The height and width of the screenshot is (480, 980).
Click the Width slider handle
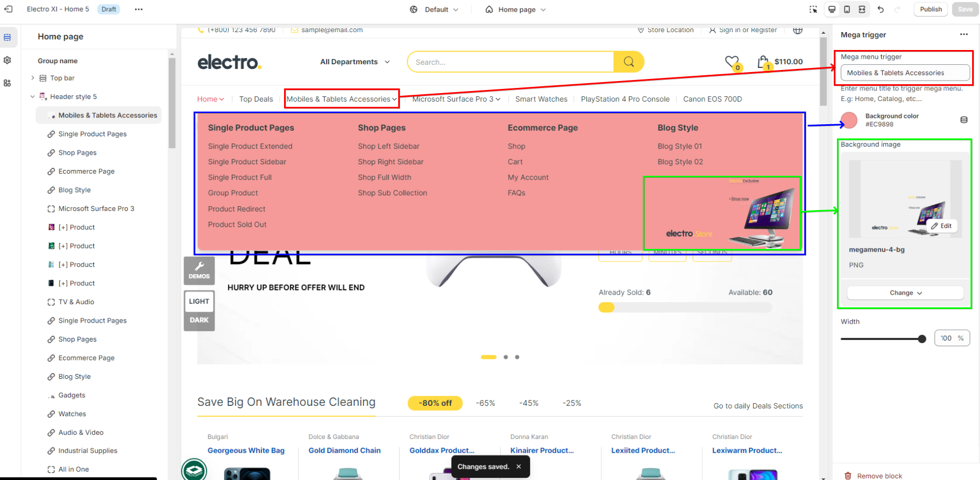[922, 339]
